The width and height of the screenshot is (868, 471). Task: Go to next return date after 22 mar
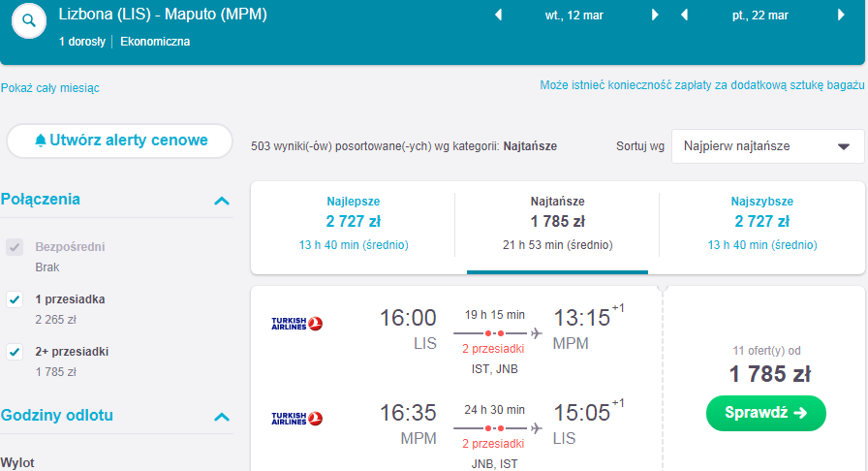tap(841, 15)
